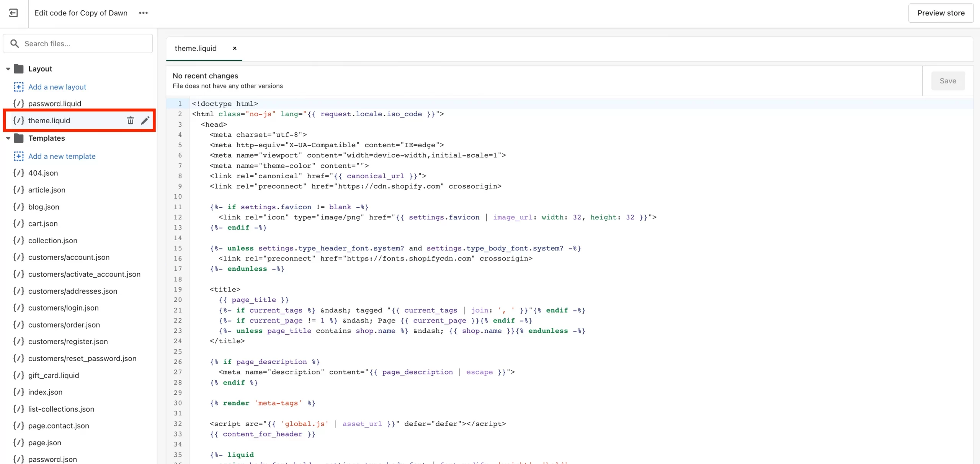
Task: Click the back arrow navigation icon
Action: [x=14, y=13]
